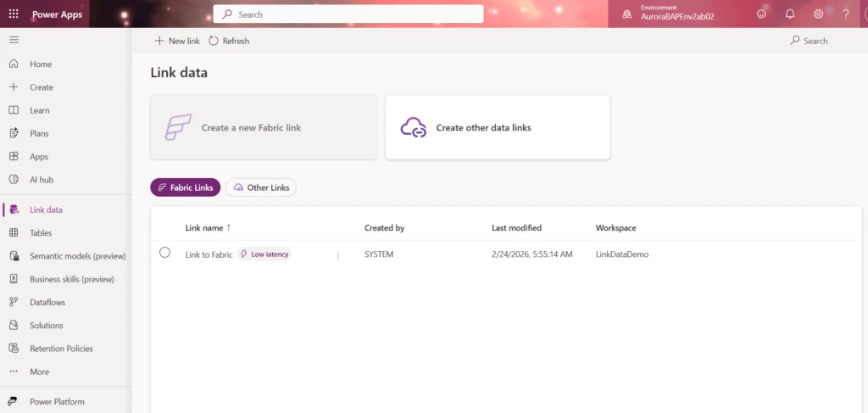Screen dimensions: 868x413
Task: Click the Low latency badge
Action: click(x=264, y=254)
